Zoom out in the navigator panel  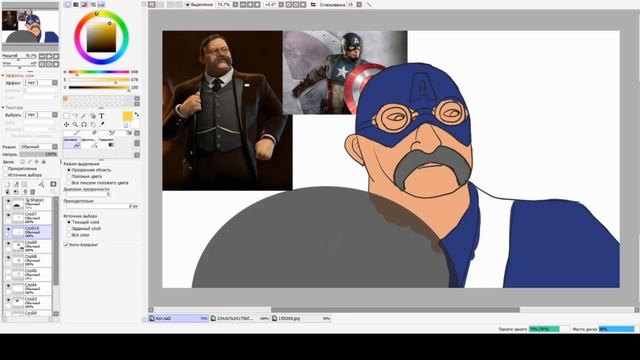tap(42, 56)
